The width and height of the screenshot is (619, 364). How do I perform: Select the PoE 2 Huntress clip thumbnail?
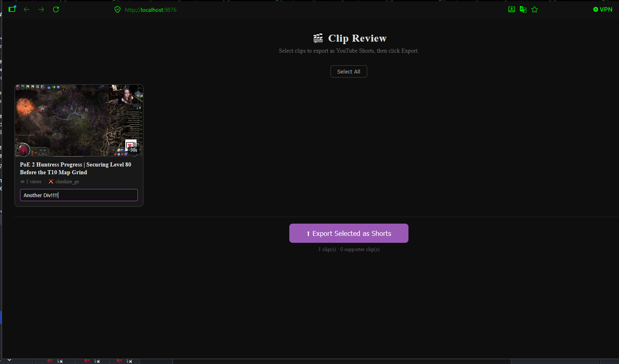click(x=79, y=121)
